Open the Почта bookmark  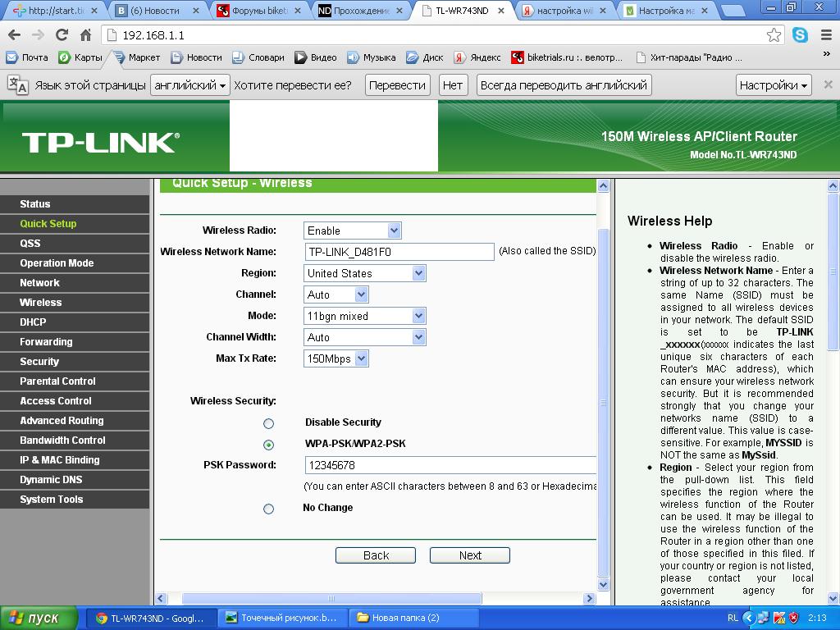(27, 57)
